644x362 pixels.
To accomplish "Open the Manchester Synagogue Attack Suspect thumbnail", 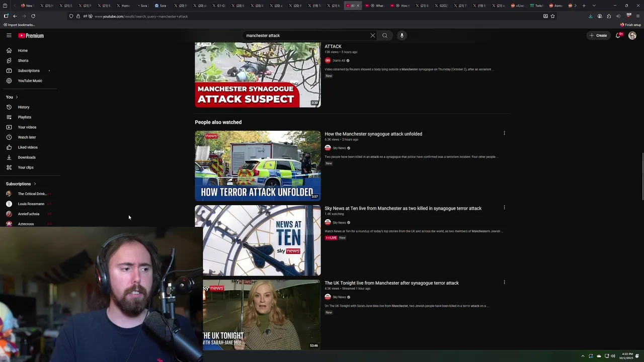I will tap(258, 75).
